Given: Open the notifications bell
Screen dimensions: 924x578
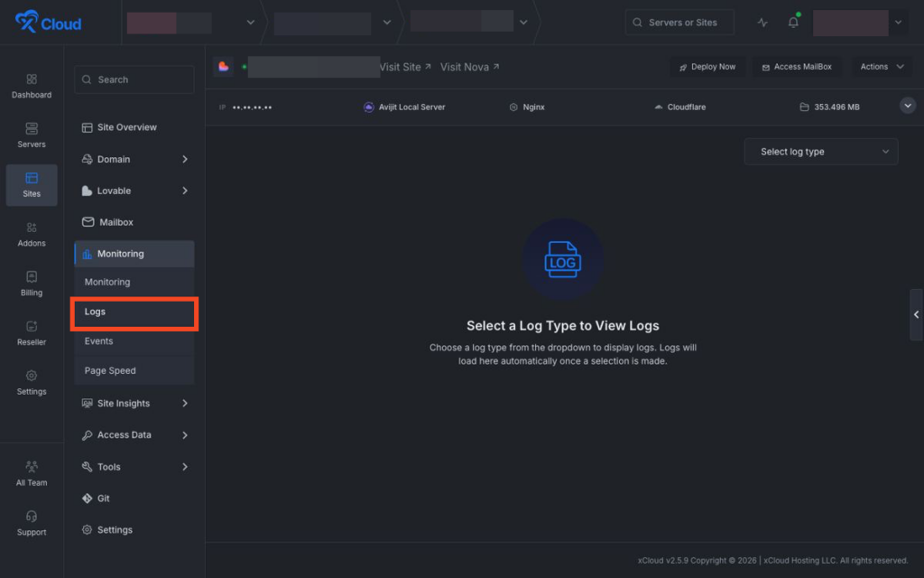Looking at the screenshot, I should (x=793, y=23).
